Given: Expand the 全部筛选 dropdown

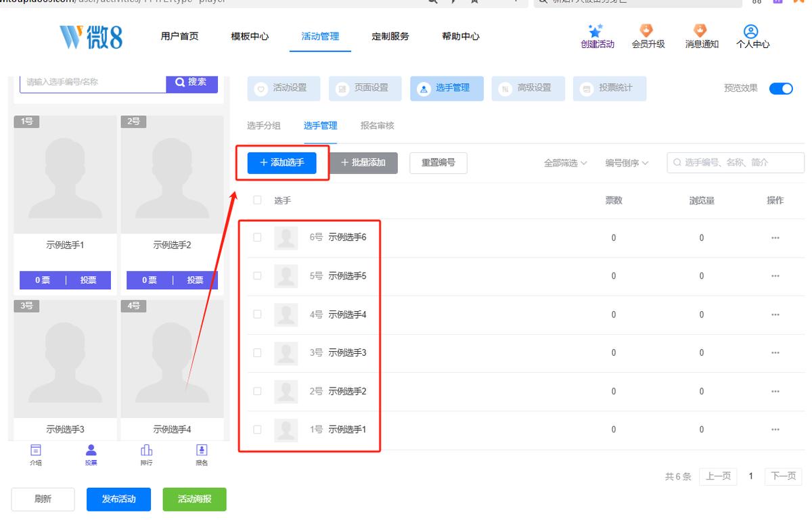Looking at the screenshot, I should (x=566, y=163).
